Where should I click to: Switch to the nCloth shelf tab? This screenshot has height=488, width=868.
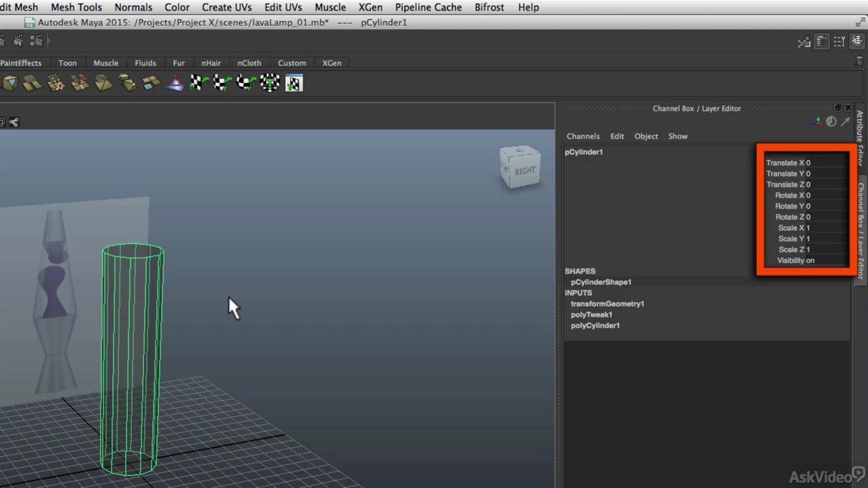click(x=249, y=63)
